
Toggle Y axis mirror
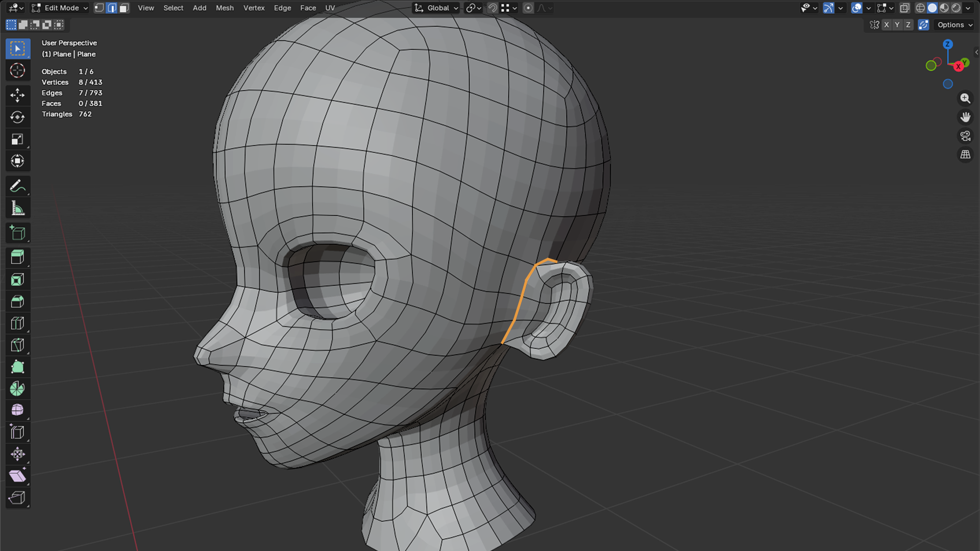coord(897,24)
